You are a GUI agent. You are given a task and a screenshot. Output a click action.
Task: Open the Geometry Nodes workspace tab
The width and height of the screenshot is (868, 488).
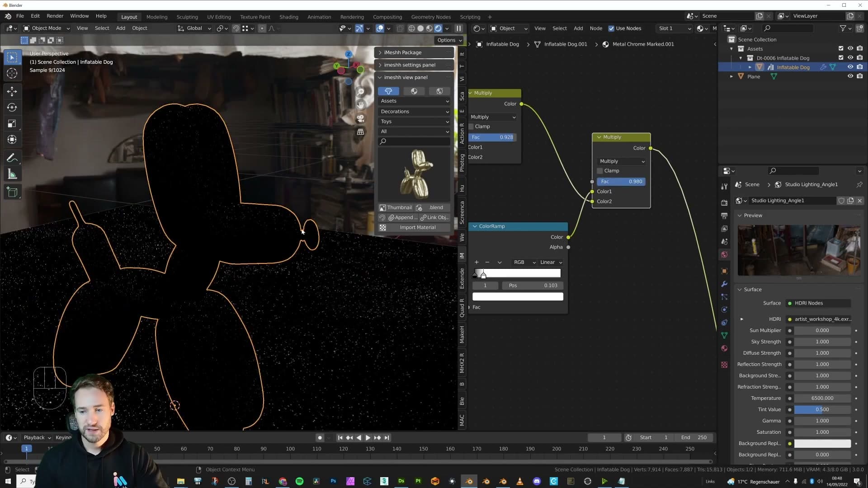431,17
